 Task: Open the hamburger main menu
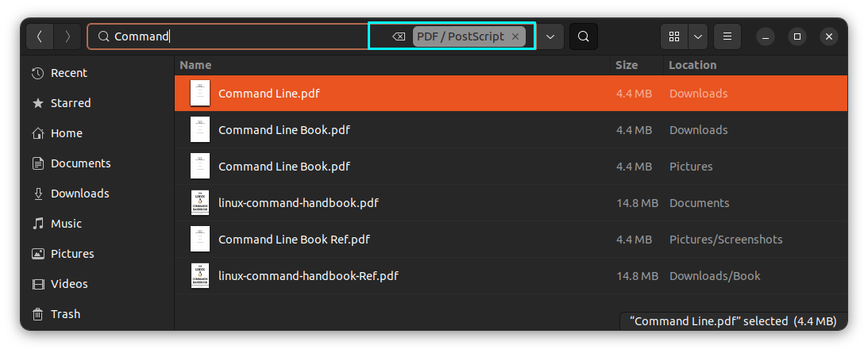pyautogui.click(x=727, y=36)
